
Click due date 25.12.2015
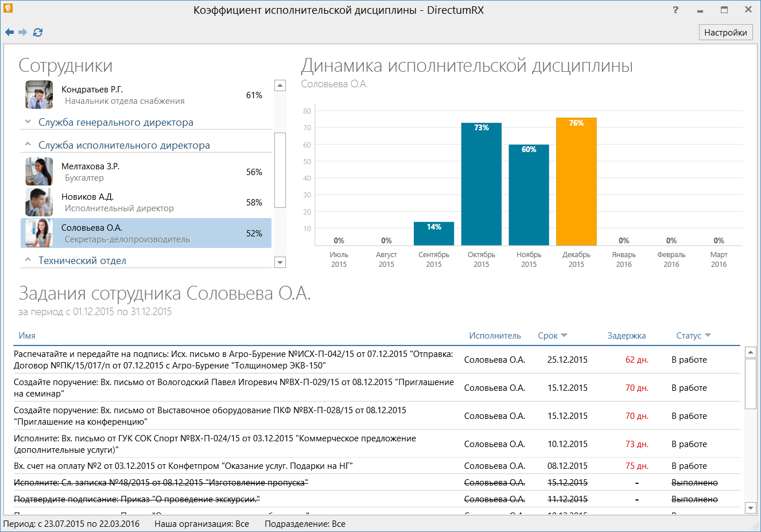(x=568, y=360)
